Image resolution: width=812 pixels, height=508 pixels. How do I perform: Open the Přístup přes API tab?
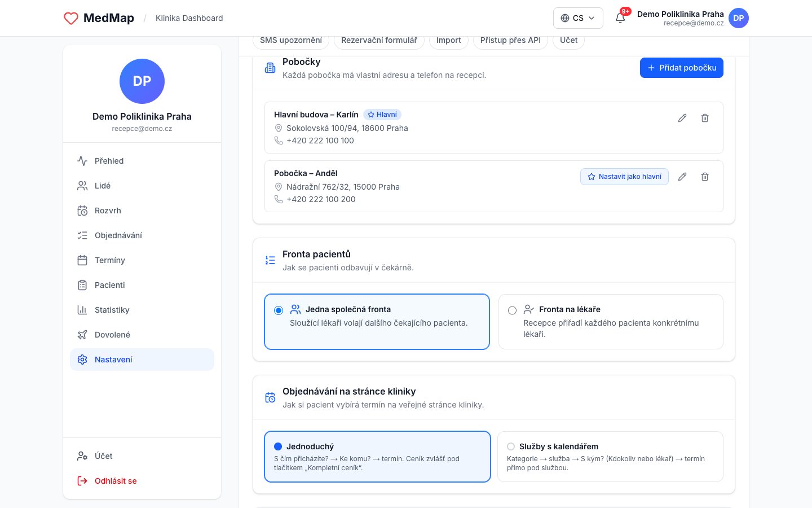(x=510, y=40)
